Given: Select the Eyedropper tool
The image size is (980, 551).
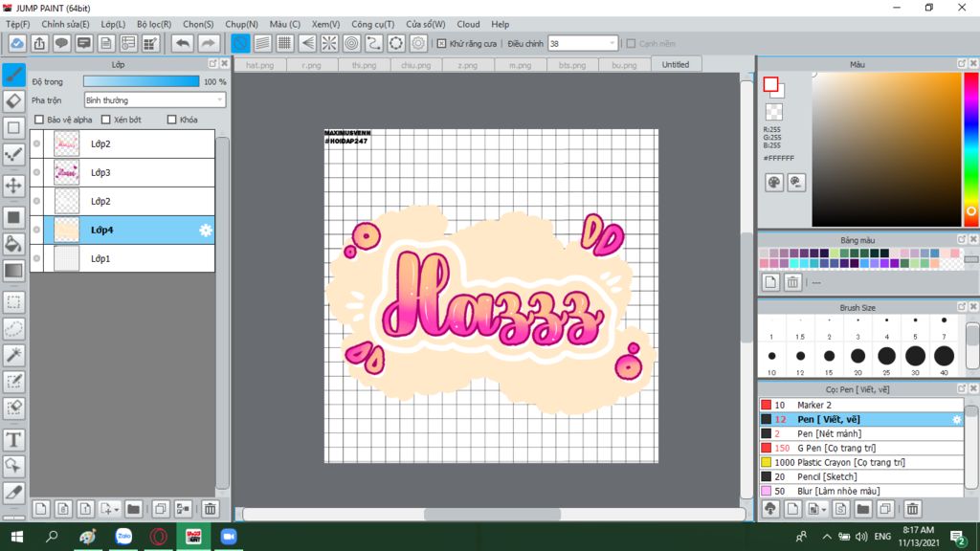Looking at the screenshot, I should pos(13,493).
